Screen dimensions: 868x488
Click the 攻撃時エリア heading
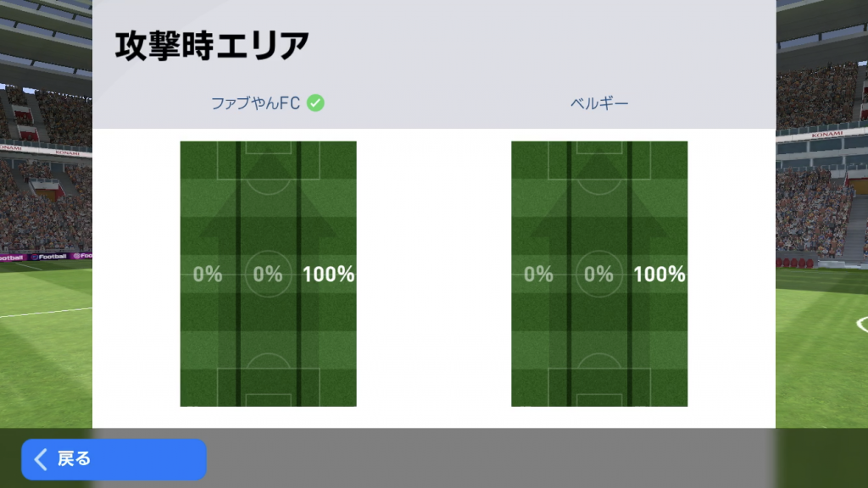212,46
